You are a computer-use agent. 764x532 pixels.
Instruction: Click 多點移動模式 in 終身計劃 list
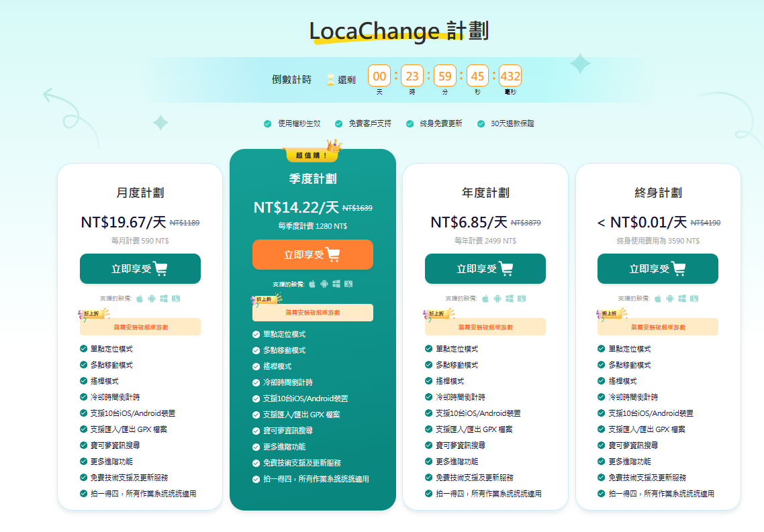pos(630,365)
